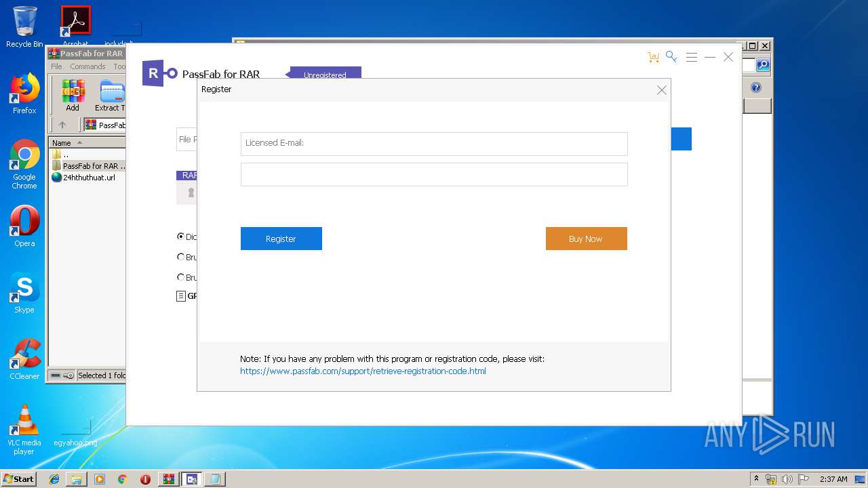Close the Register dialog
868x488 pixels.
662,90
